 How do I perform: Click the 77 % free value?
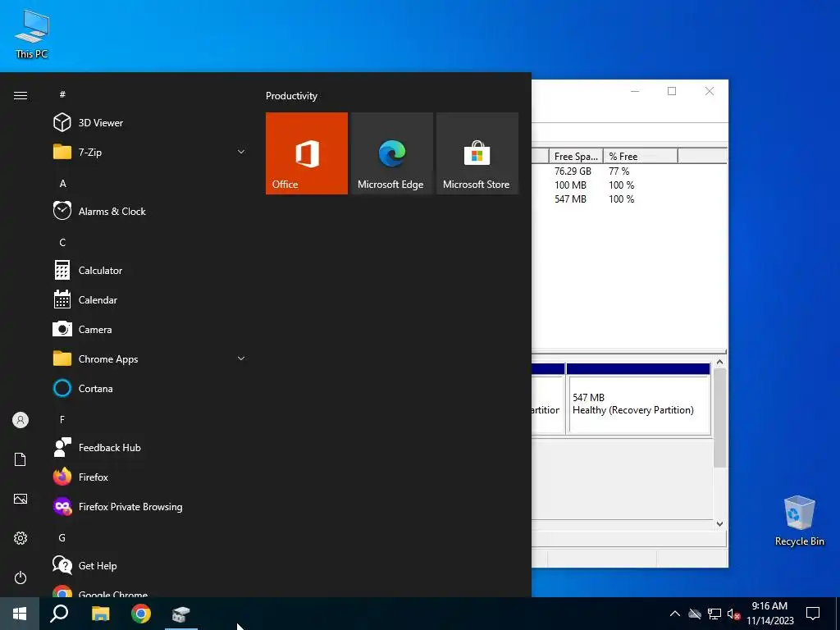[x=619, y=171]
